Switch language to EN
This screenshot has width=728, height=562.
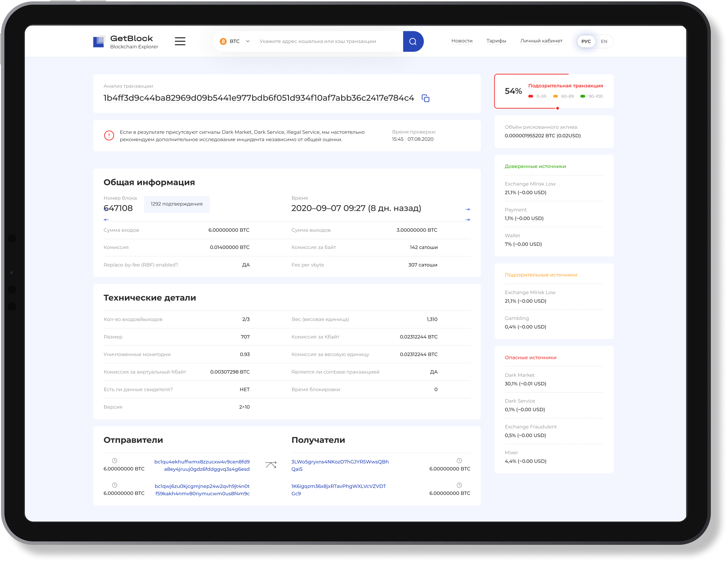pyautogui.click(x=604, y=41)
